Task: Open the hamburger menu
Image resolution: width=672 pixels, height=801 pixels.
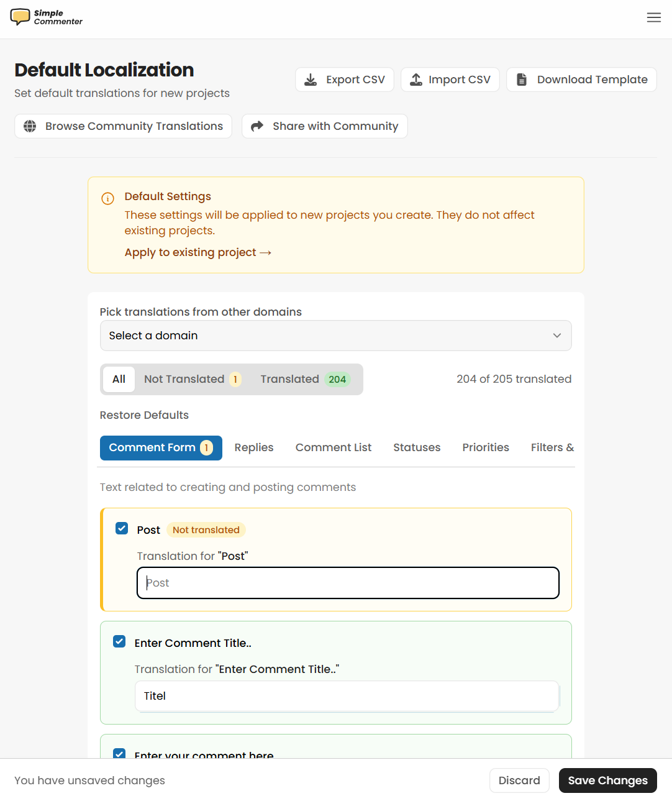Action: coord(653,17)
